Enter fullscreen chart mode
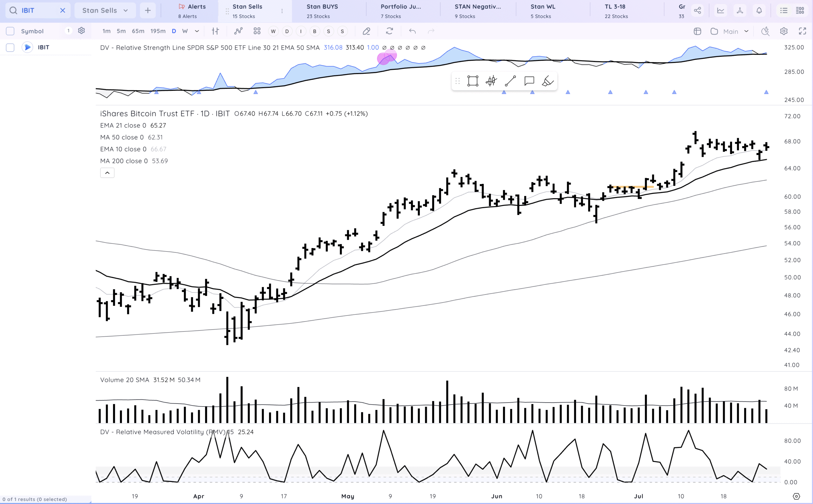 (x=802, y=31)
